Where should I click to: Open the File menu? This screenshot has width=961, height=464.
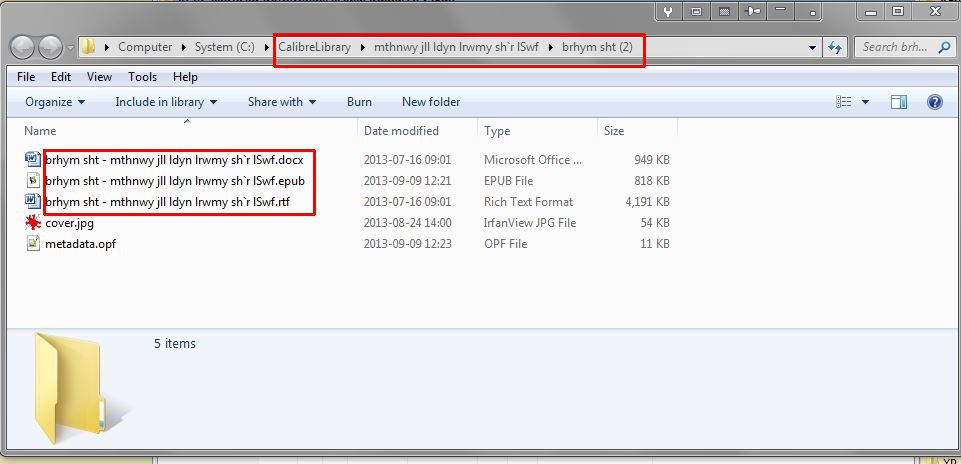tap(26, 77)
